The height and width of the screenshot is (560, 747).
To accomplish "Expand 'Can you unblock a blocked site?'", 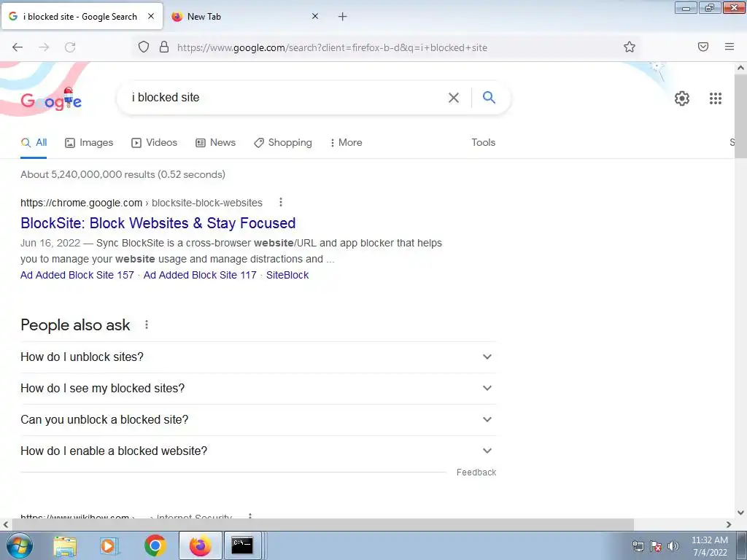I will click(x=258, y=420).
